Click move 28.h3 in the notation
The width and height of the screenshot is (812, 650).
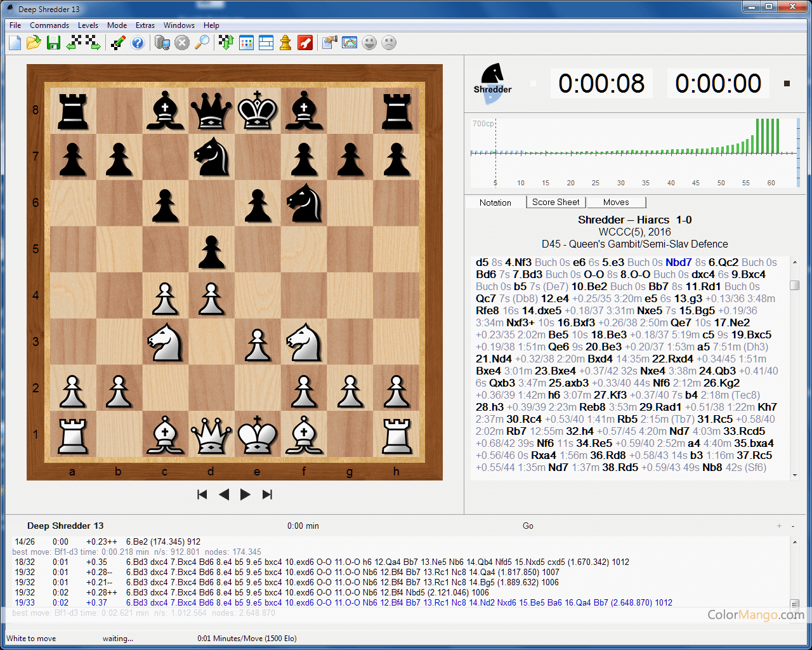tap(490, 407)
